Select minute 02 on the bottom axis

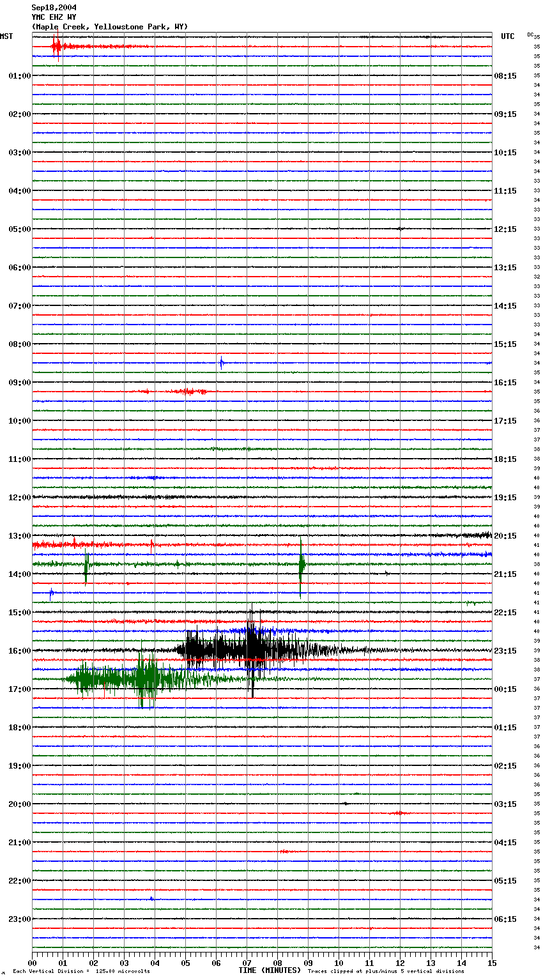[x=93, y=963]
